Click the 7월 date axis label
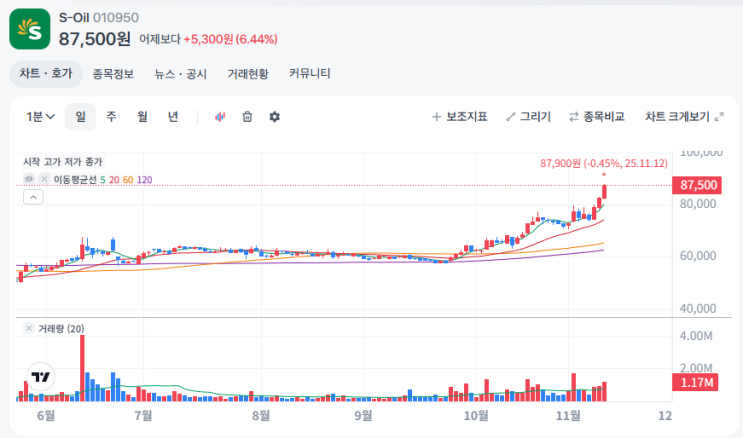This screenshot has height=438, width=743. tap(143, 416)
